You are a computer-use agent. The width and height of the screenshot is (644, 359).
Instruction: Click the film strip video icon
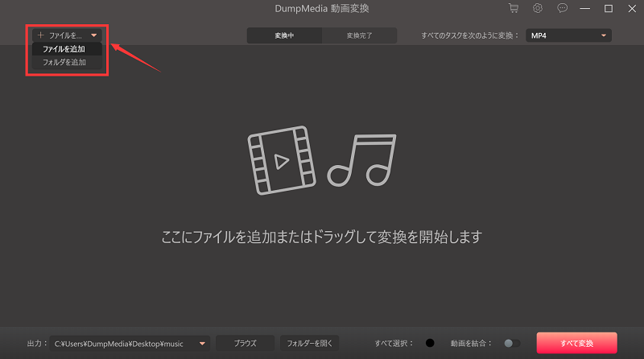pos(282,160)
